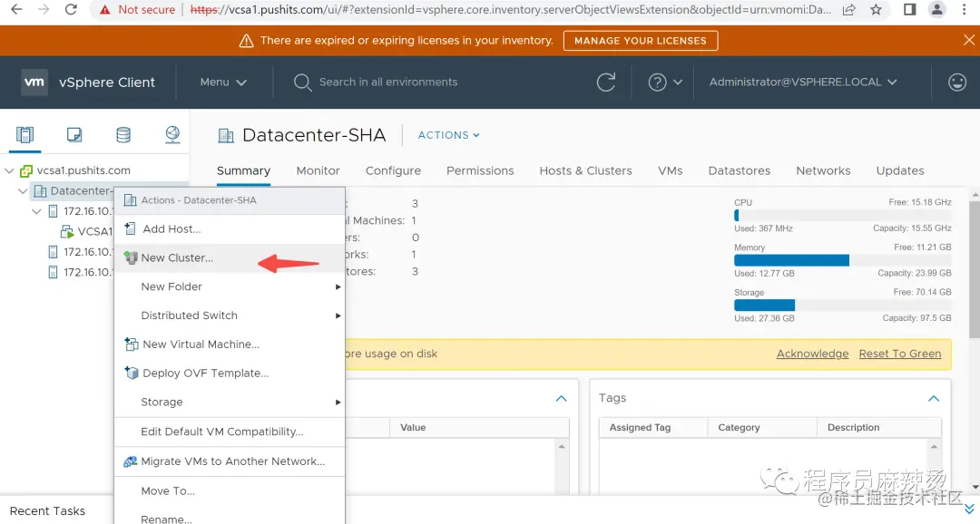Open Hosts and Clusters inventory view icon
This screenshot has height=524, width=980.
coord(25,135)
